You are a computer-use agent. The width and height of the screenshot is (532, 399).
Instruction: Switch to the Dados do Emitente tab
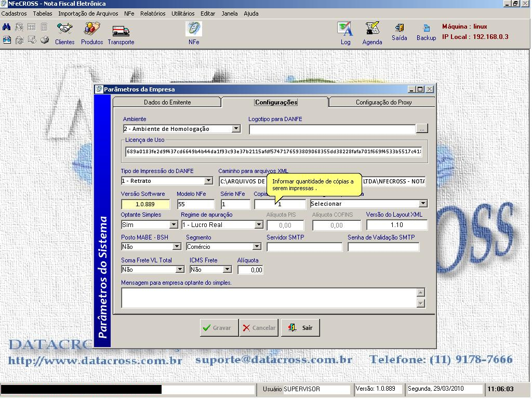point(167,102)
